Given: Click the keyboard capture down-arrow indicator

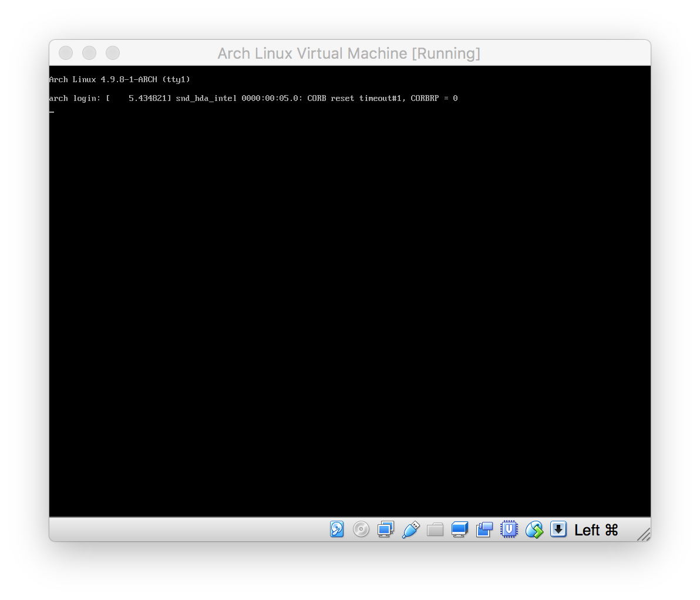Looking at the screenshot, I should tap(558, 530).
